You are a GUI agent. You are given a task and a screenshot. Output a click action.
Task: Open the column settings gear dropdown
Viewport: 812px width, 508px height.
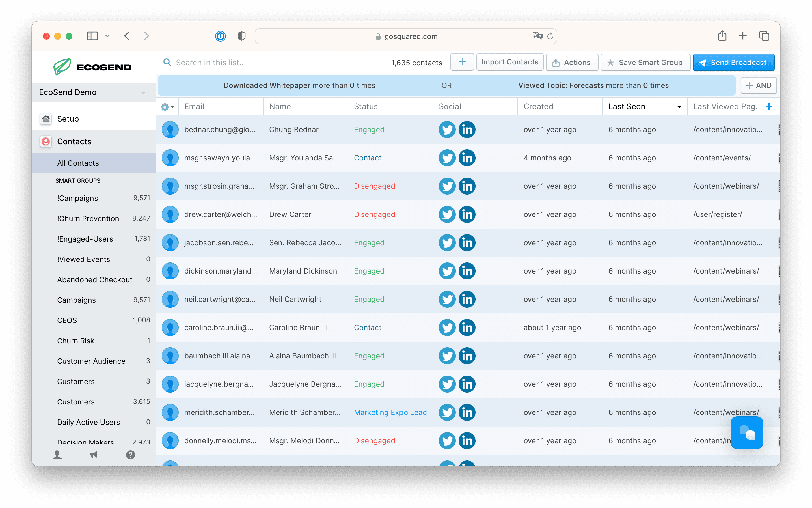pos(167,107)
